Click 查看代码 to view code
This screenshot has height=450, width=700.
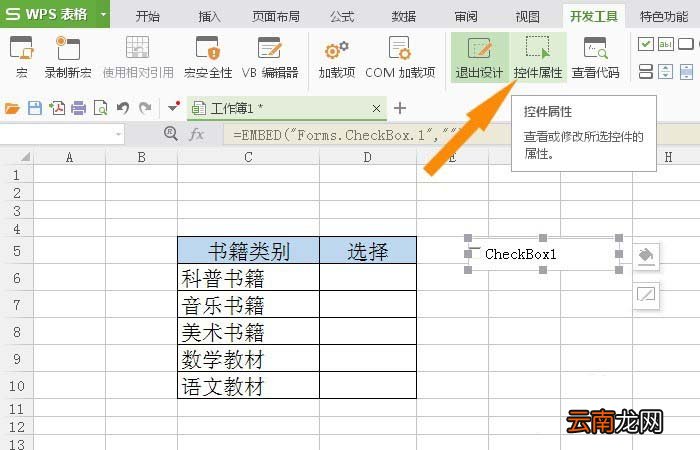[596, 57]
